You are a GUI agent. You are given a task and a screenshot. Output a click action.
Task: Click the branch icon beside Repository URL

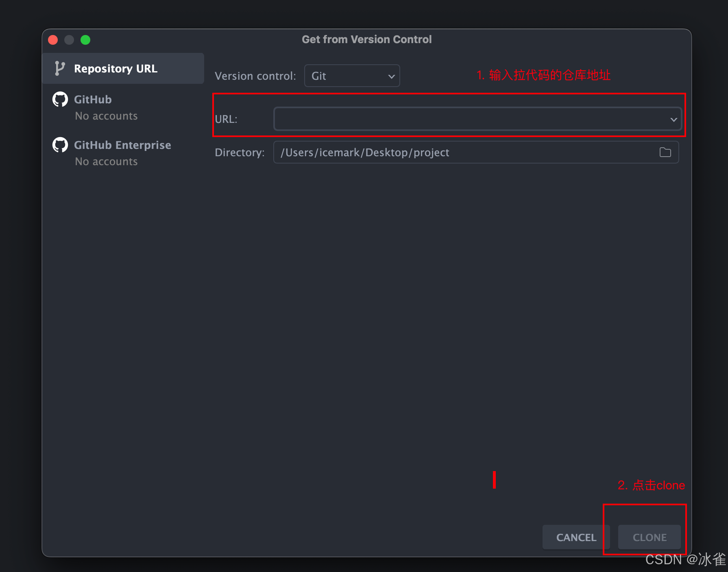point(60,68)
